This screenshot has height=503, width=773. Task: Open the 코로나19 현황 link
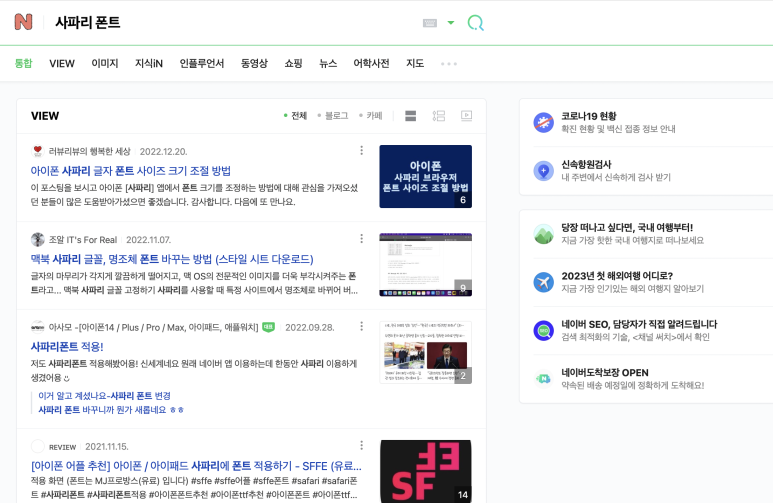pos(589,116)
